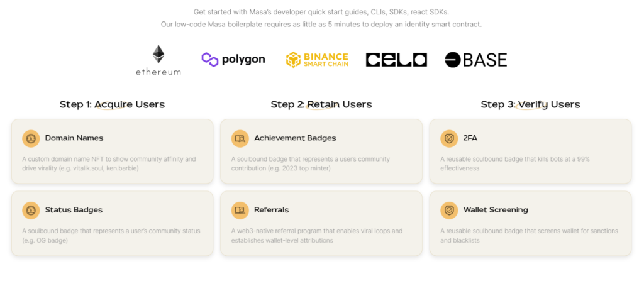The height and width of the screenshot is (281, 644).
Task: Click the 2FA shield icon
Action: [x=449, y=138]
